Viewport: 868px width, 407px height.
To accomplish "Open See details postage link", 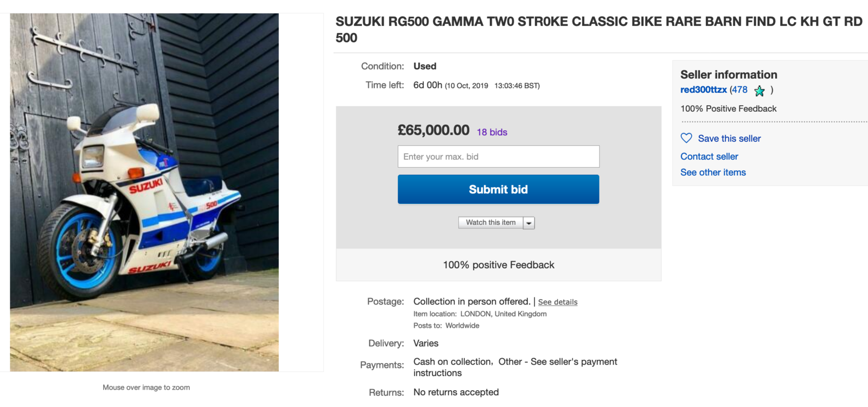I will click(x=557, y=302).
